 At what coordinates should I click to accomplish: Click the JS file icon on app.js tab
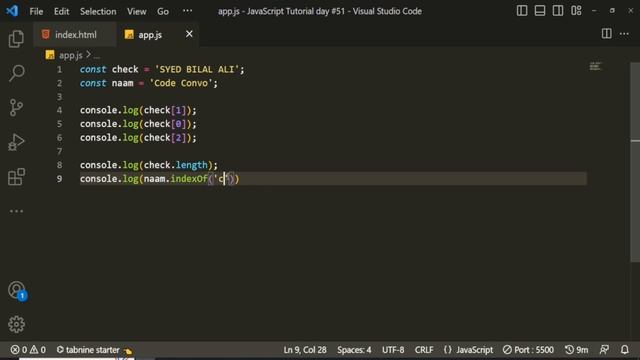[x=129, y=35]
